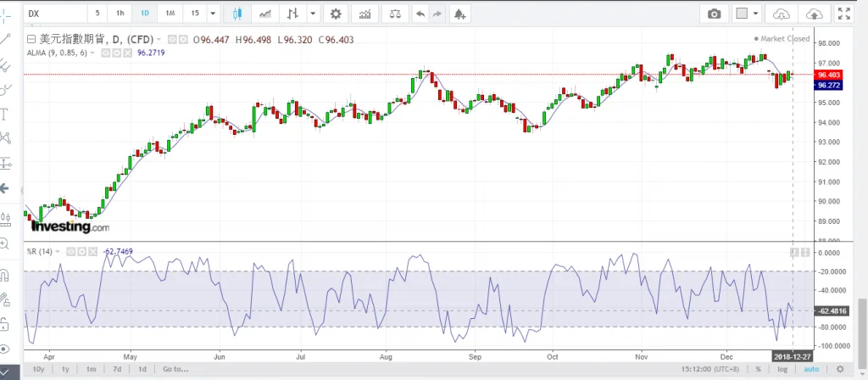868x380 pixels.
Task: Undo last chart action
Action: (420, 14)
